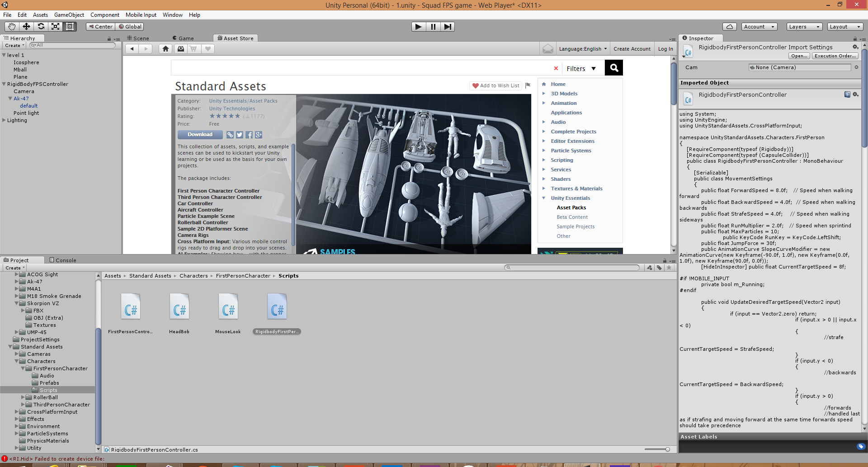Switch to the Scene tab

138,38
